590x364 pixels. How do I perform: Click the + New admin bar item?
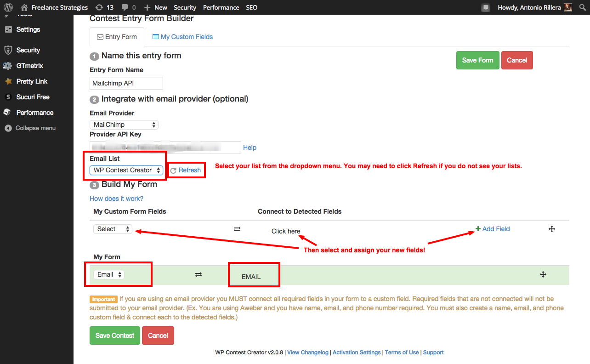point(155,7)
